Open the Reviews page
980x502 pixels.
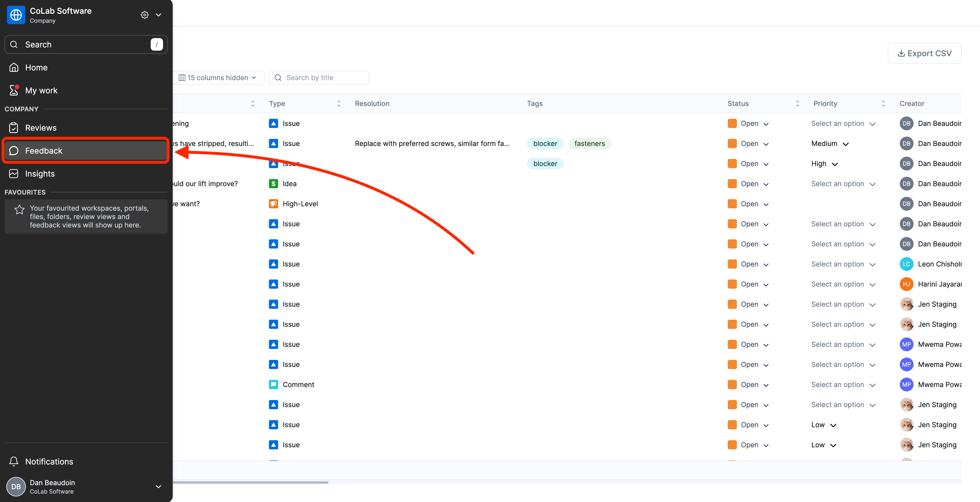click(86, 128)
